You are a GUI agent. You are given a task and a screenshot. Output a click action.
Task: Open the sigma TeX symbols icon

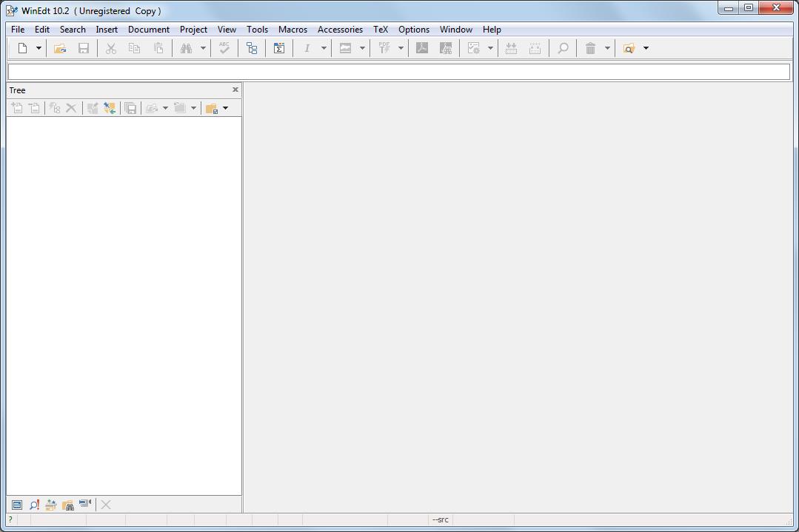click(278, 48)
